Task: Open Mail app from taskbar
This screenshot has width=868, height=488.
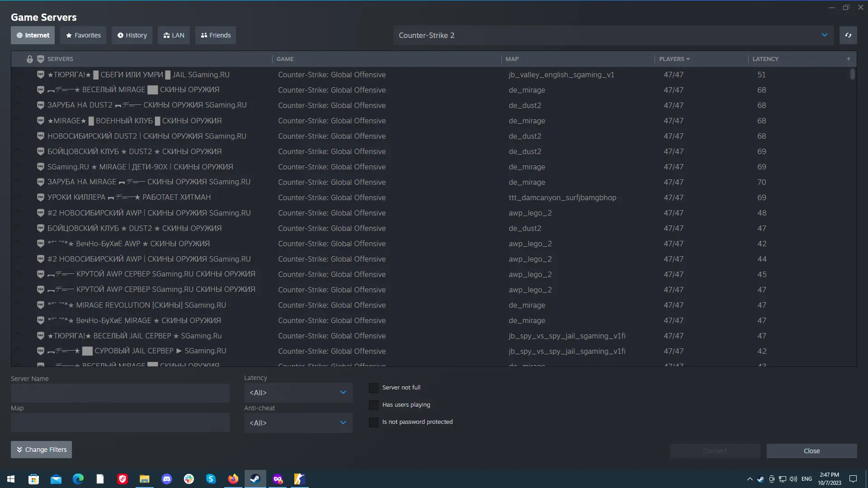Action: [x=56, y=479]
